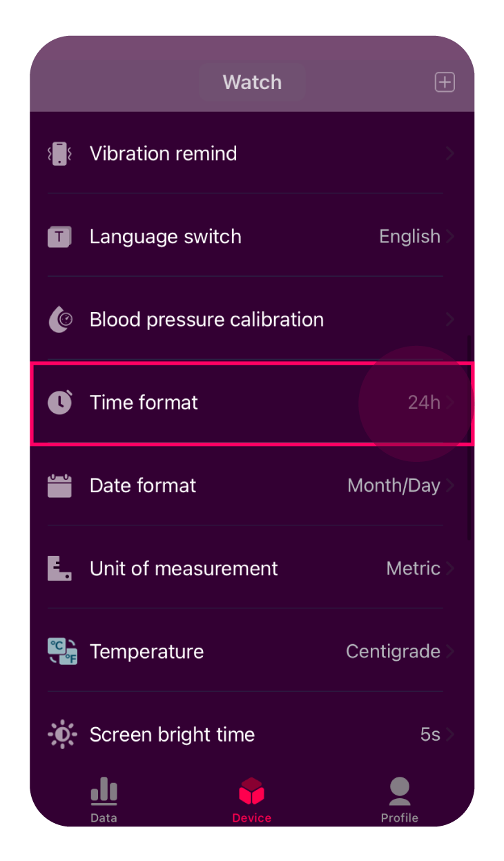Switch to the Profile tab

[400, 801]
